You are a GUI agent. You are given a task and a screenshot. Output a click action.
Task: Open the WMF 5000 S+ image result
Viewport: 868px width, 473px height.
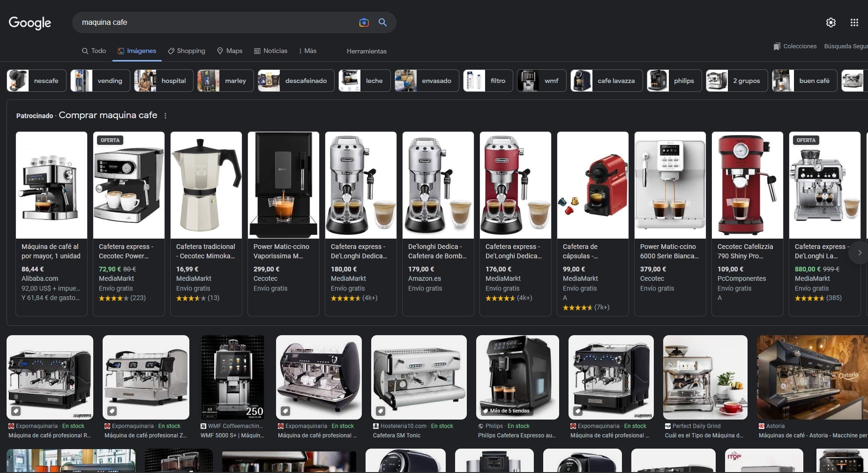point(232,377)
